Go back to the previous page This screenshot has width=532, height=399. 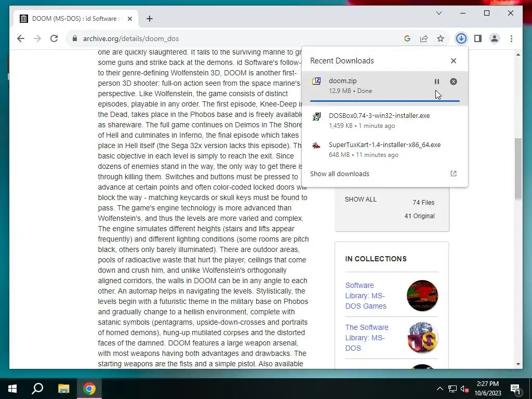(21, 38)
